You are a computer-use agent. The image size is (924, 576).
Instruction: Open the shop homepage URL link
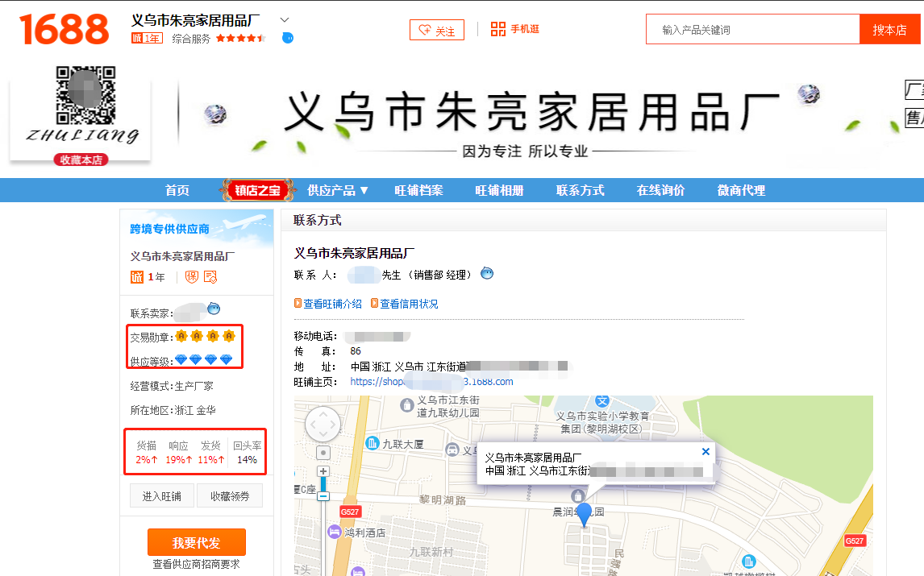click(x=431, y=382)
